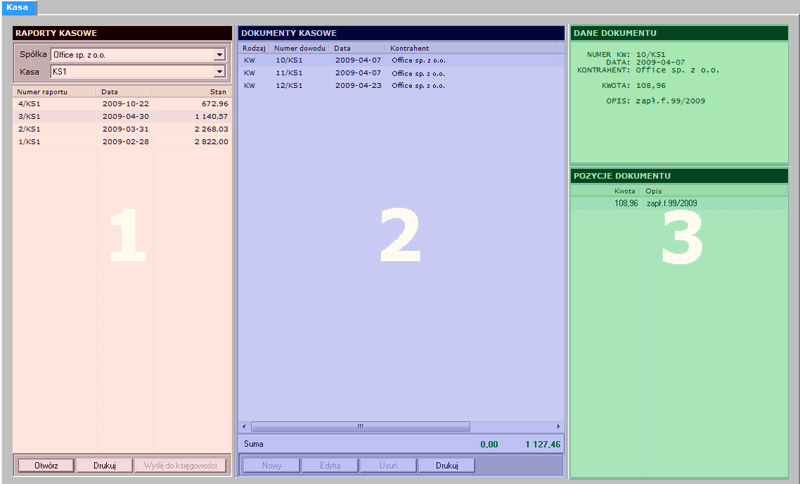Click the 672,96 balance value
800x484 pixels.
point(215,104)
